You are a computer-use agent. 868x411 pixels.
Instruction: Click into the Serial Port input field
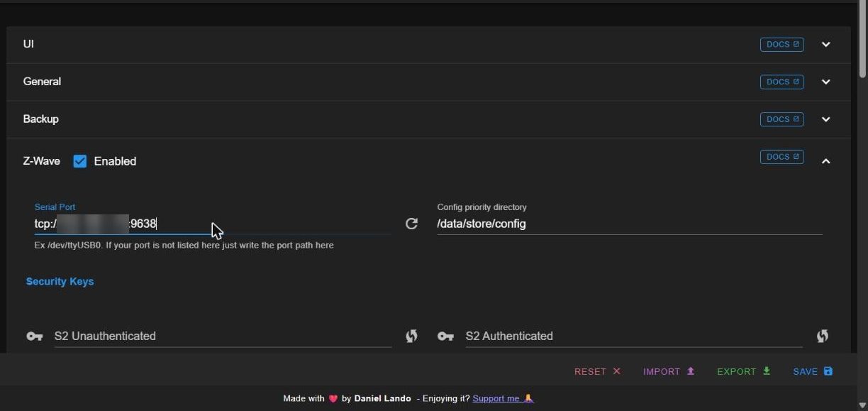coord(213,224)
